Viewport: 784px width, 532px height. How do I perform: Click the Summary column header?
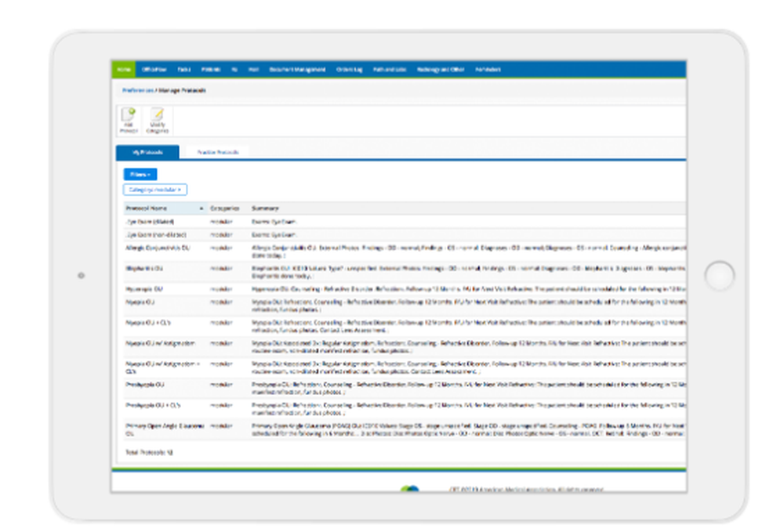click(266, 208)
